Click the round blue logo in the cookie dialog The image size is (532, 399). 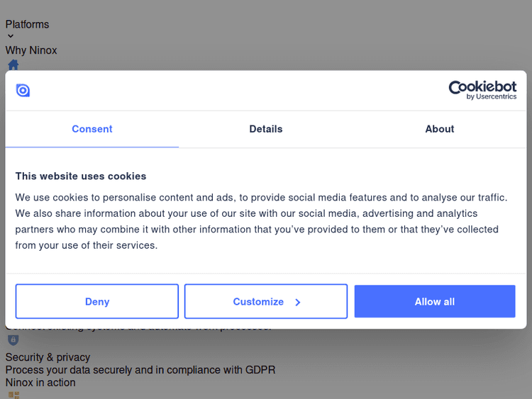(23, 90)
